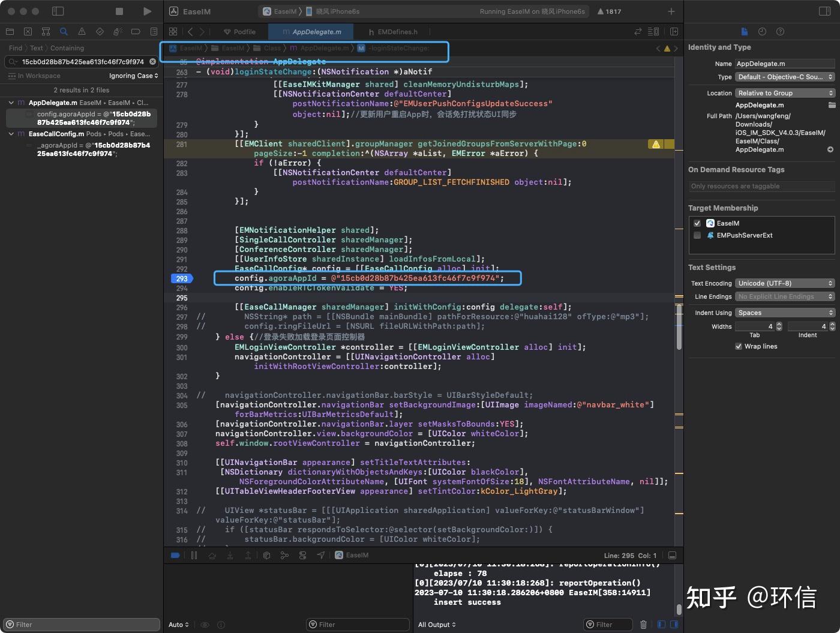
Task: Open Indent Using dropdown Spaces
Action: coord(785,313)
